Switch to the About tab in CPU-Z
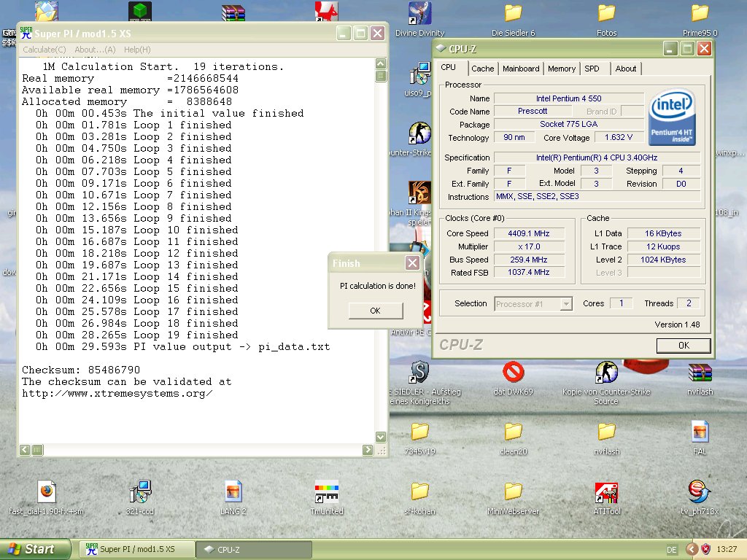 click(625, 69)
